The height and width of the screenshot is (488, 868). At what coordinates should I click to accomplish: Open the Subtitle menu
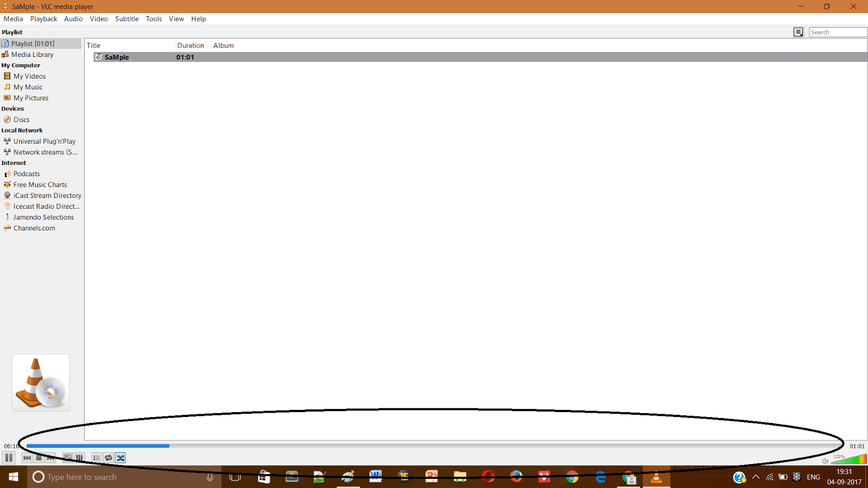point(127,19)
